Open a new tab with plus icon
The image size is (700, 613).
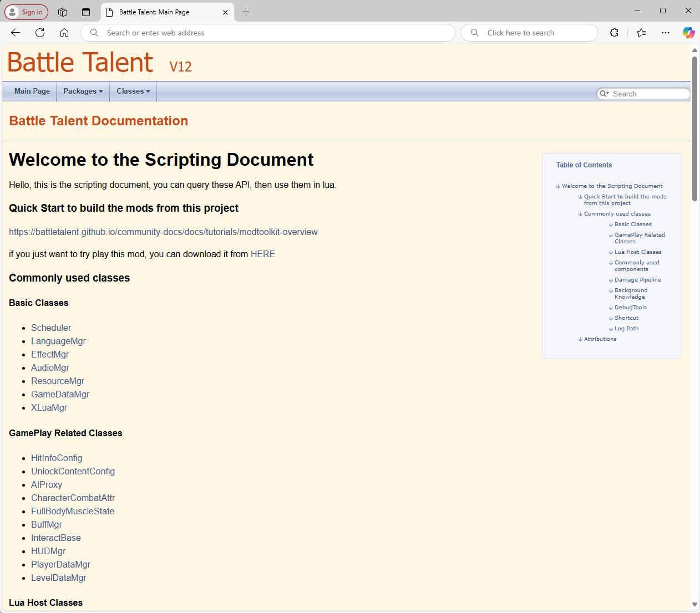click(x=246, y=12)
